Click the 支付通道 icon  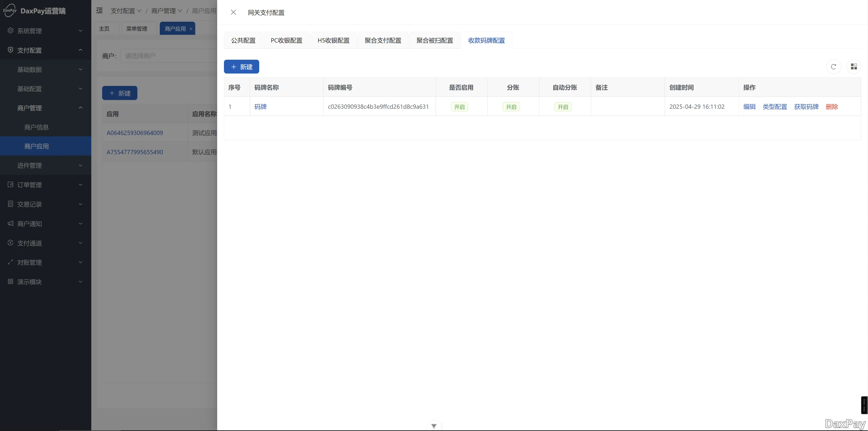(x=10, y=243)
